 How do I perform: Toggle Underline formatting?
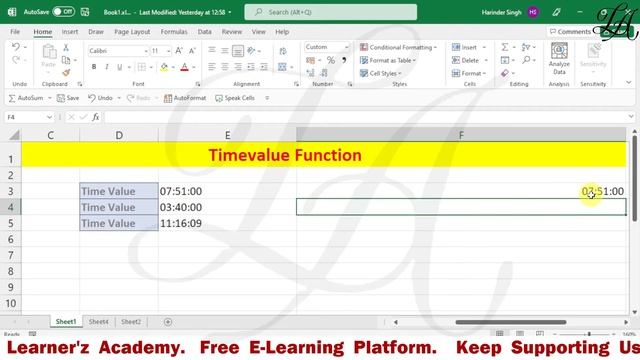tap(120, 67)
